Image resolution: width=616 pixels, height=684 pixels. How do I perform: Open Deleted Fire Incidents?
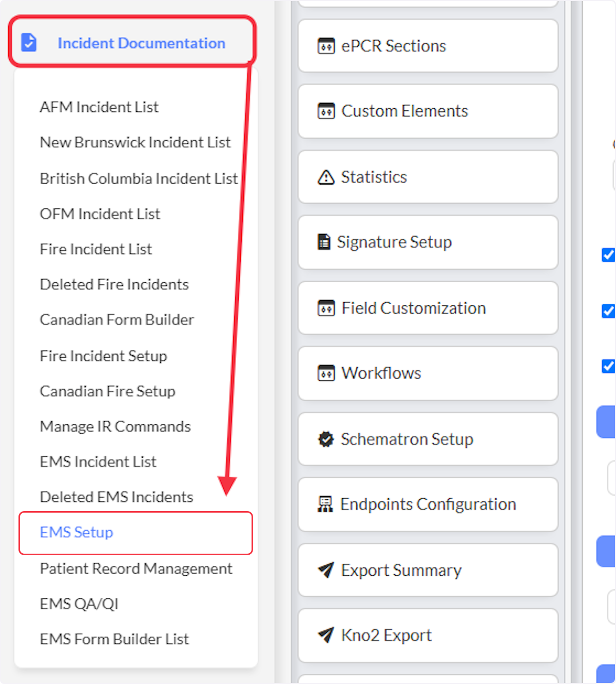click(x=114, y=284)
